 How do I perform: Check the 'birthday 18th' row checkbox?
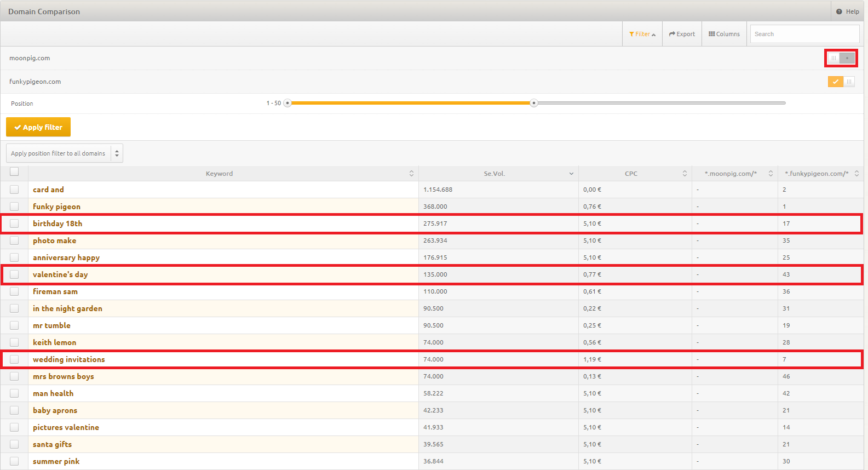click(14, 223)
